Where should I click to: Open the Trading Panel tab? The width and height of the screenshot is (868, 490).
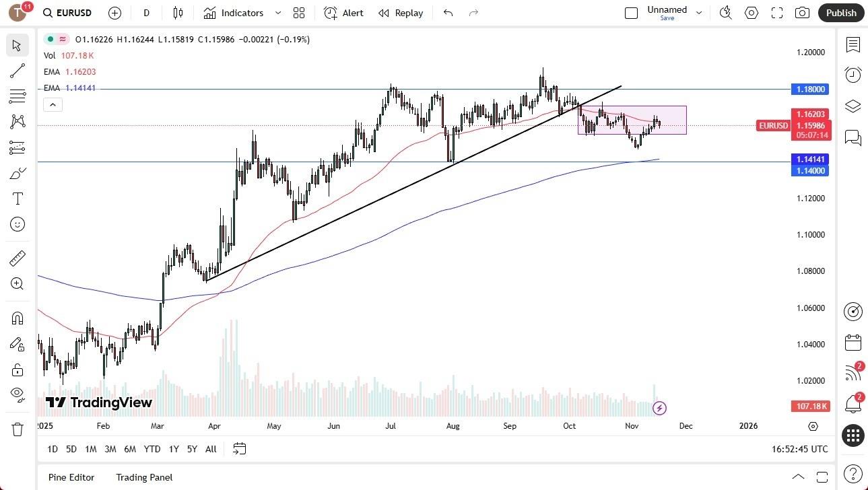click(144, 477)
